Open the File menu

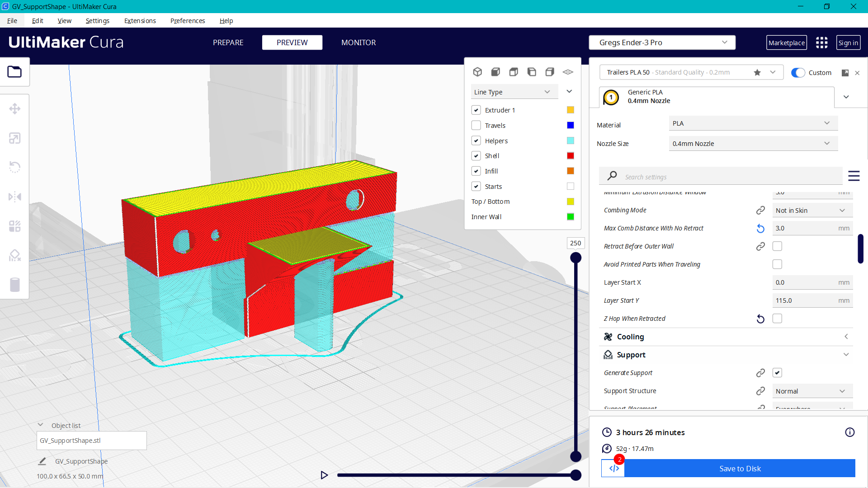point(12,21)
